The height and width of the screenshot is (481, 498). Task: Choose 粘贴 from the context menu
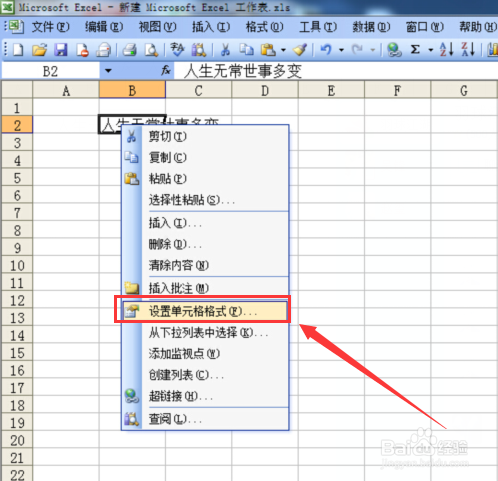(x=205, y=179)
